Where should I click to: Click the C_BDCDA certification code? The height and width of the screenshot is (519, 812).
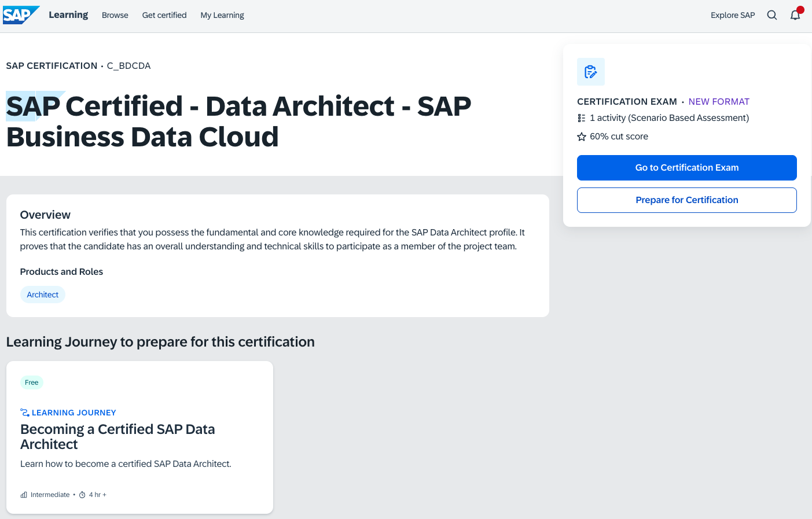(128, 66)
